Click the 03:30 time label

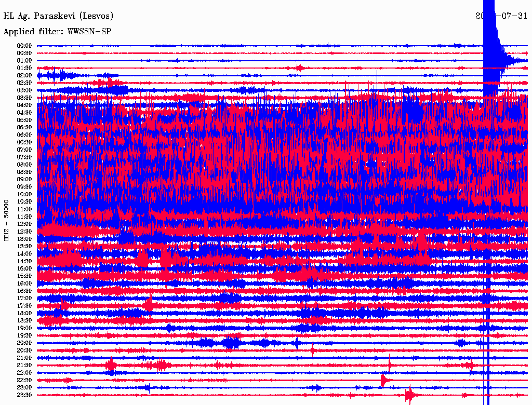tap(24, 98)
